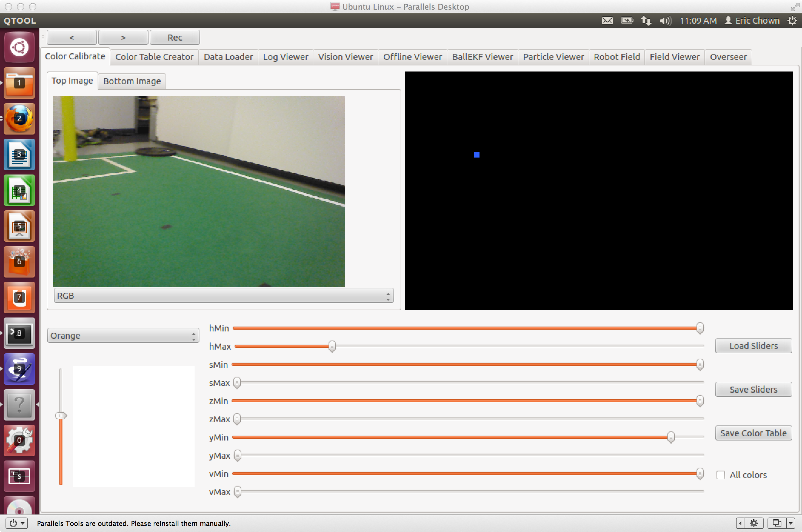Screen dimensions: 802x532
Task: Click the Particle Viewer tab icon
Action: click(x=553, y=56)
